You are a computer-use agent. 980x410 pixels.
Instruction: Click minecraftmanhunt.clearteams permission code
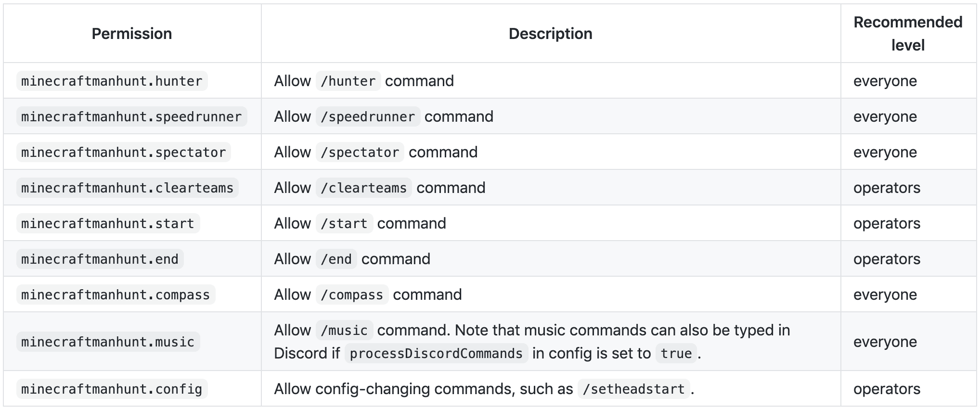(x=128, y=188)
